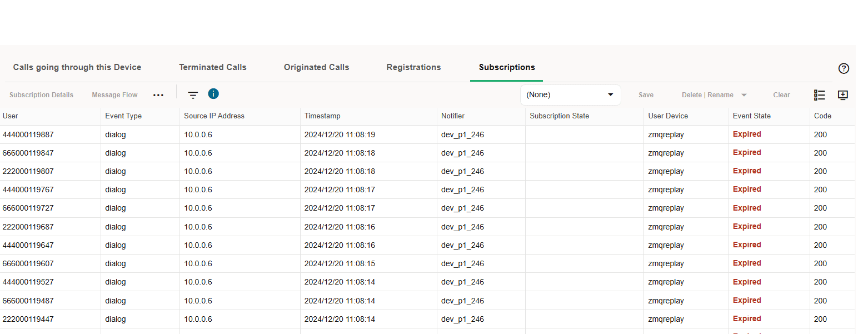This screenshot has width=868, height=334.
Task: Click the green underline on Subscriptions tab
Action: pos(506,80)
